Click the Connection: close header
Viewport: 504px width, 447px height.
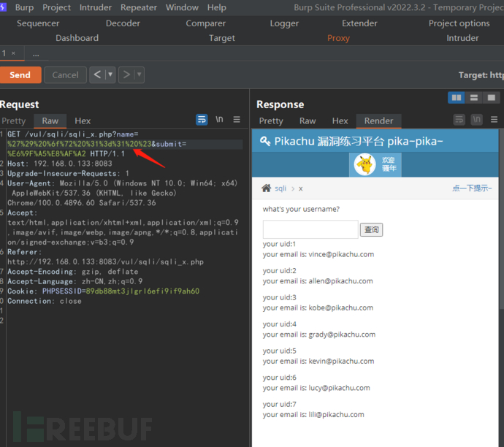(45, 301)
